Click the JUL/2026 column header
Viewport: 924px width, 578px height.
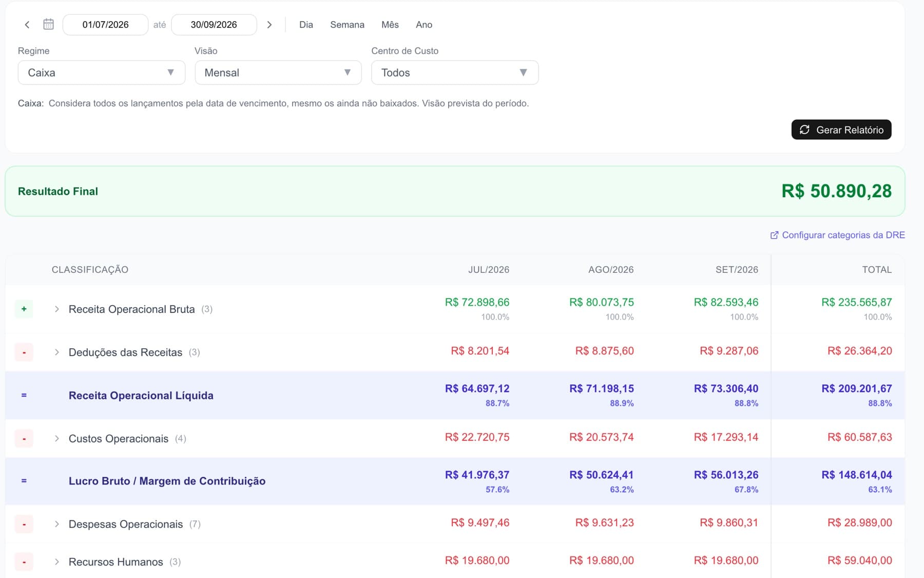[489, 270]
